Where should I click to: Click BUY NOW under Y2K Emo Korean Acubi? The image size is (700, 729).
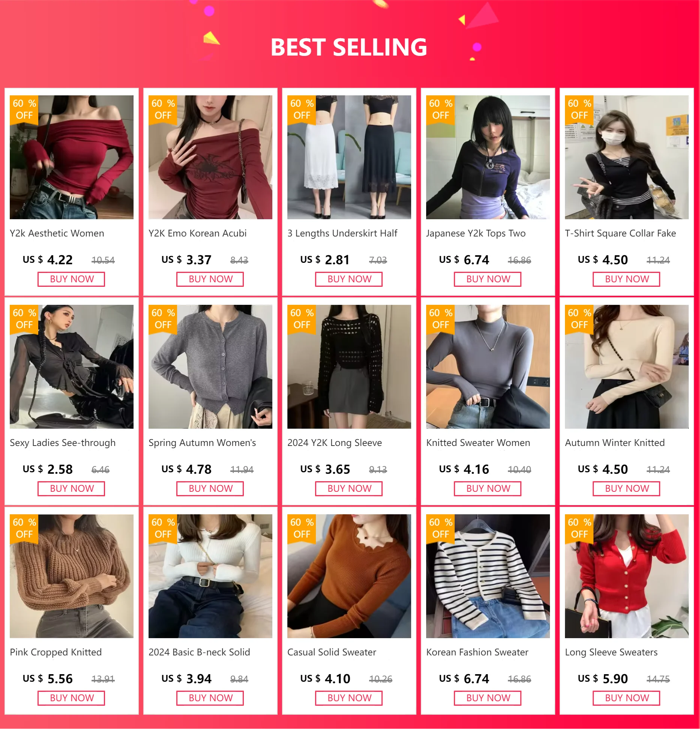(210, 279)
